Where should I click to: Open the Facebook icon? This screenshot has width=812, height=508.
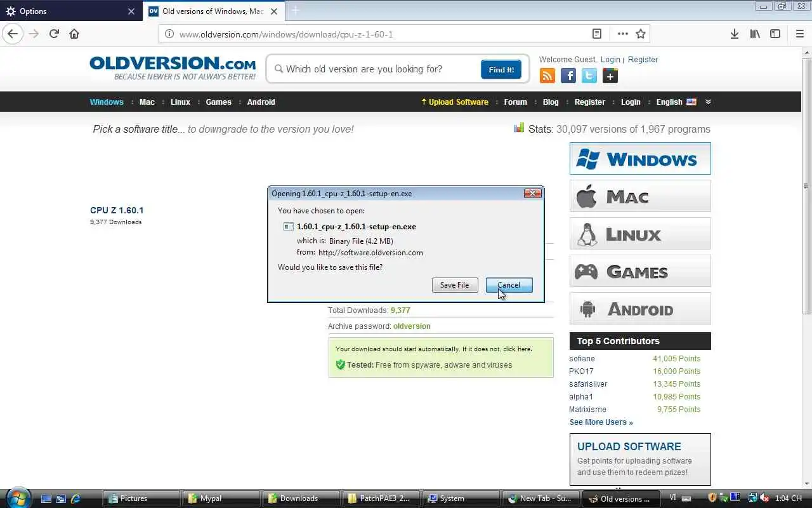tap(568, 76)
